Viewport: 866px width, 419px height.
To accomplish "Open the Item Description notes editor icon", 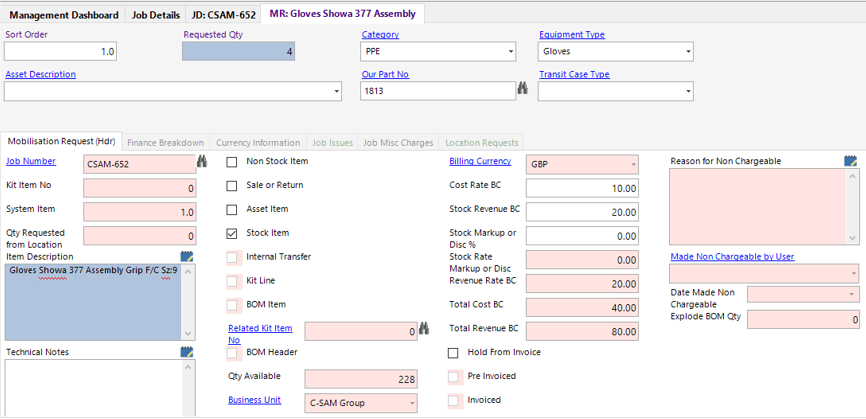I will tap(187, 257).
